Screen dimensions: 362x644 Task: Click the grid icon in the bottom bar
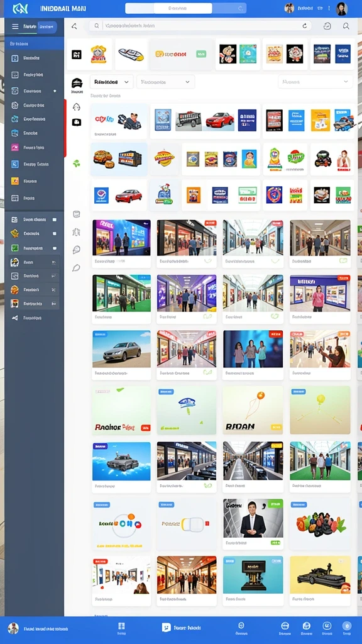(x=121, y=626)
